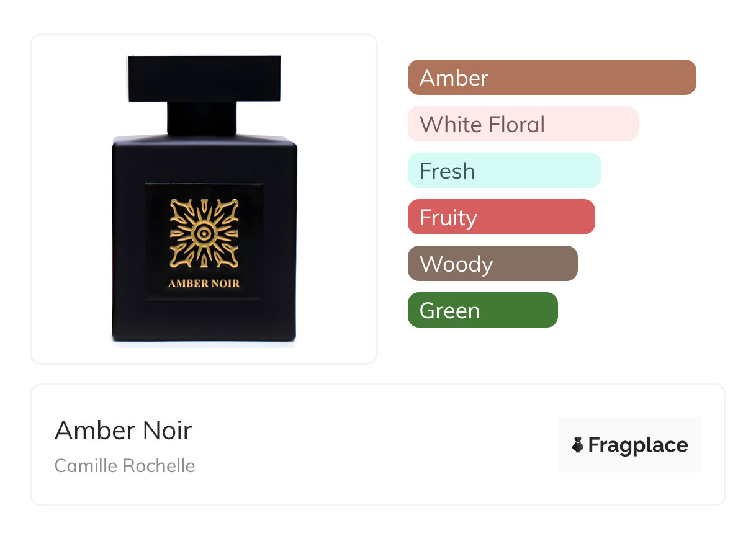
Task: Click the recessed square label panel on bottle
Action: point(204,242)
